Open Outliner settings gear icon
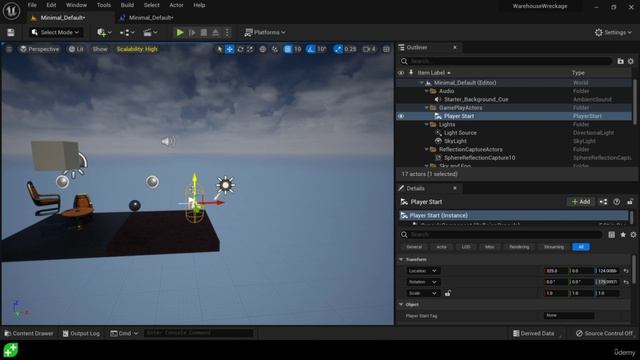 coord(631,61)
